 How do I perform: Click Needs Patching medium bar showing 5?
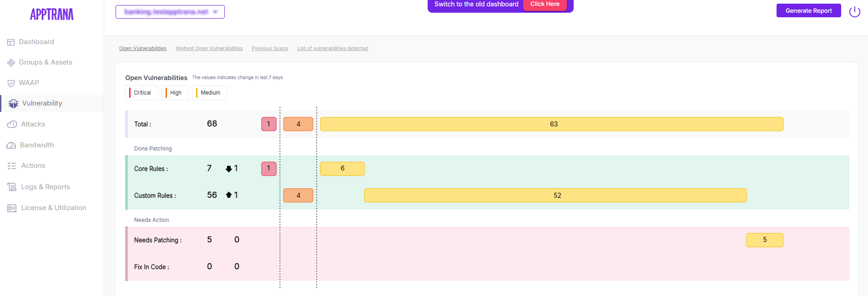tap(765, 240)
